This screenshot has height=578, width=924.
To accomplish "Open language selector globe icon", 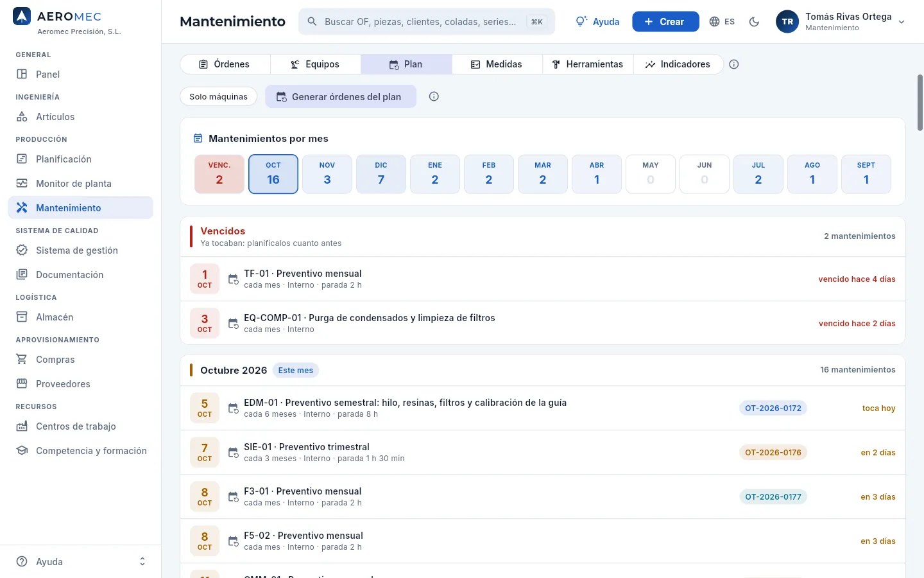I will [714, 22].
